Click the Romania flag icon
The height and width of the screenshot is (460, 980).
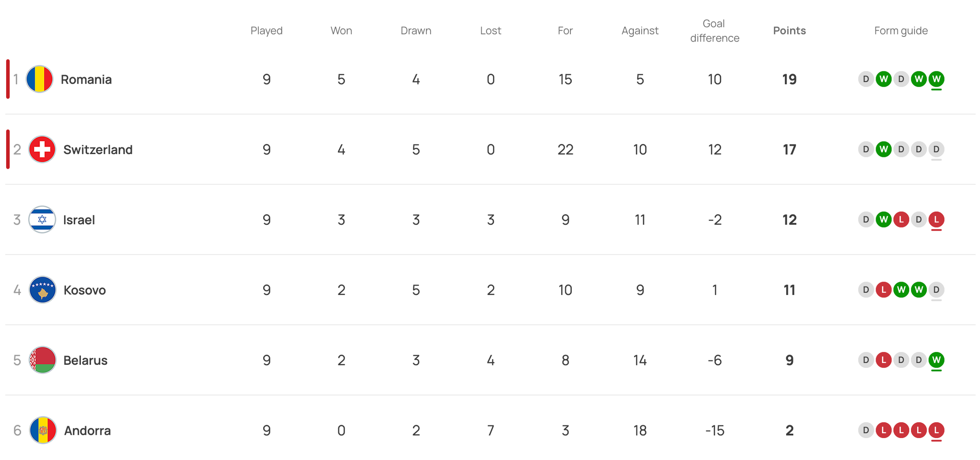(x=39, y=79)
